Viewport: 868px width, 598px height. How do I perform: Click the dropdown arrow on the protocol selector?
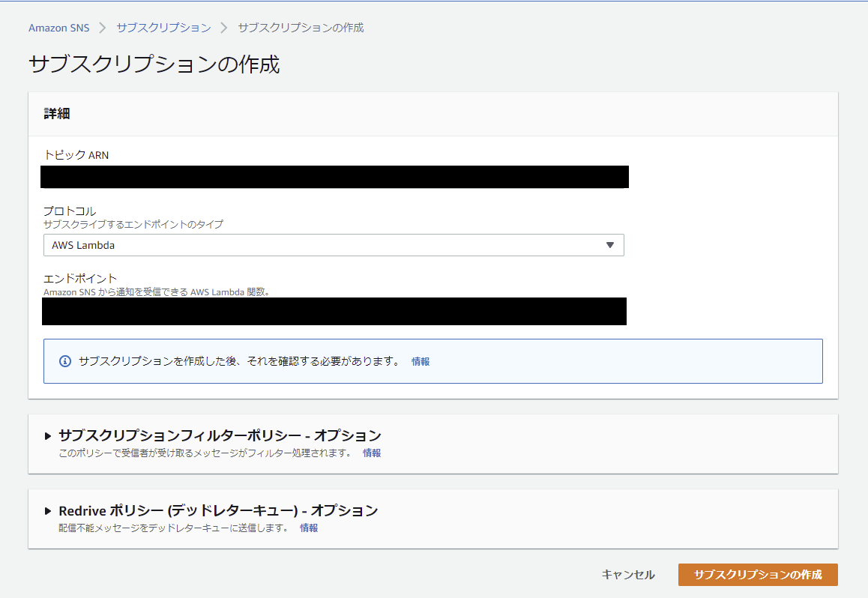[610, 244]
